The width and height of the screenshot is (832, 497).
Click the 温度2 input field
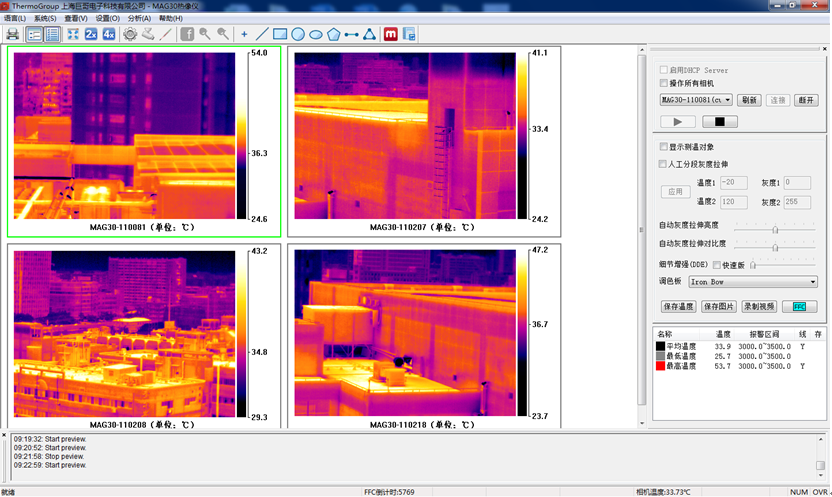(x=734, y=202)
